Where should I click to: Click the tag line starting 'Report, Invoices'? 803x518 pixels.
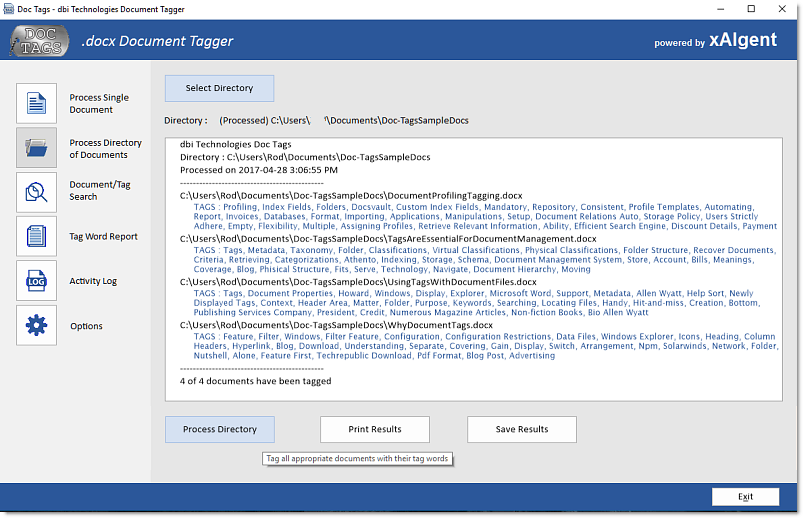click(x=476, y=216)
